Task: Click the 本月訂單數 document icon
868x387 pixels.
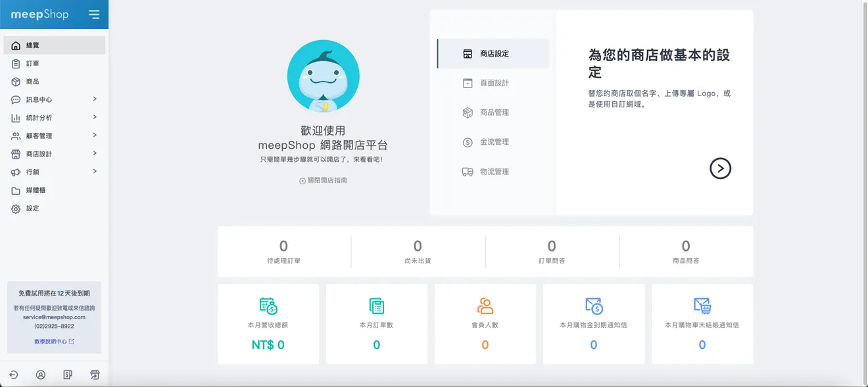Action: click(x=377, y=306)
